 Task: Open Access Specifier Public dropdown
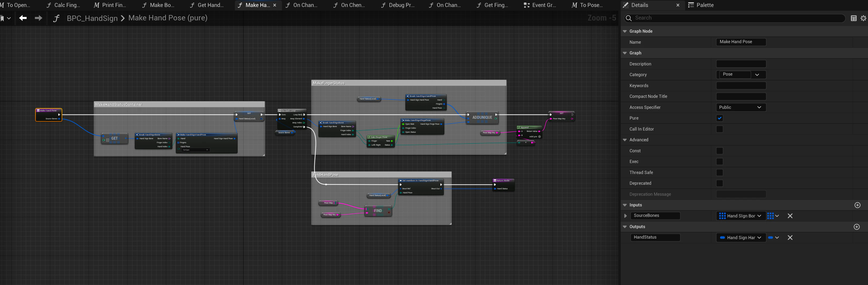[x=741, y=107]
